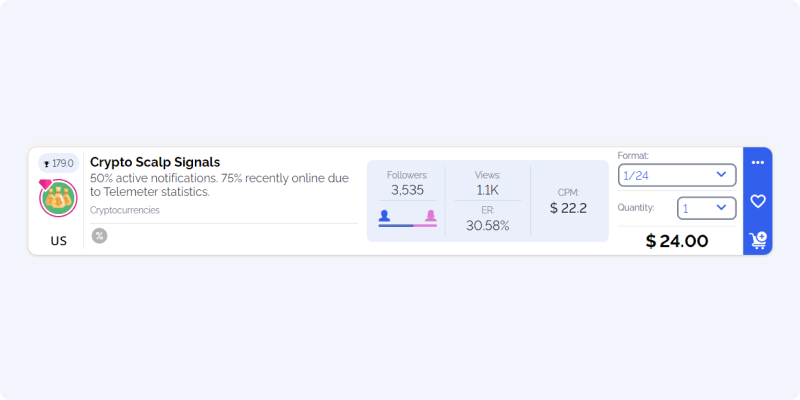
Task: Add channel to cart with cart icon
Action: (758, 240)
